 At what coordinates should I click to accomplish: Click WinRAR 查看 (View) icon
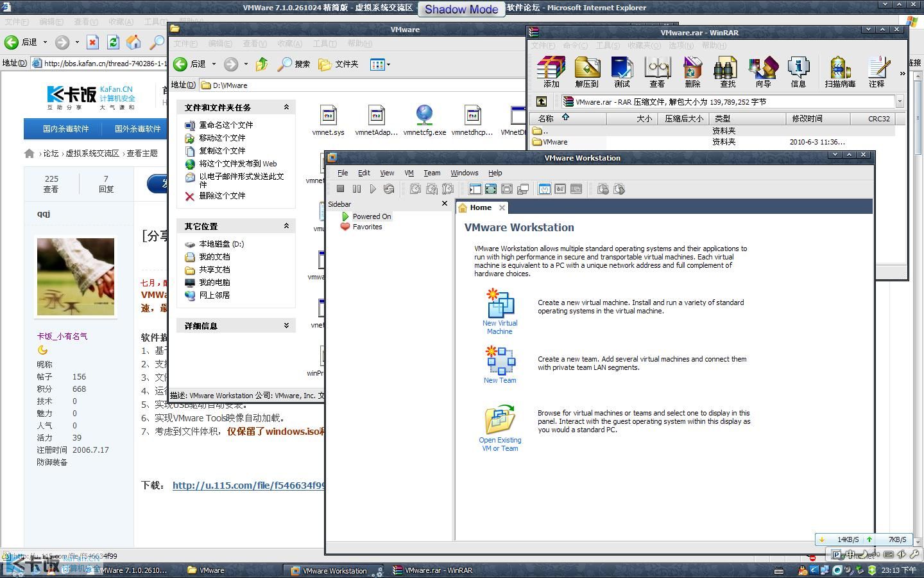[x=657, y=71]
